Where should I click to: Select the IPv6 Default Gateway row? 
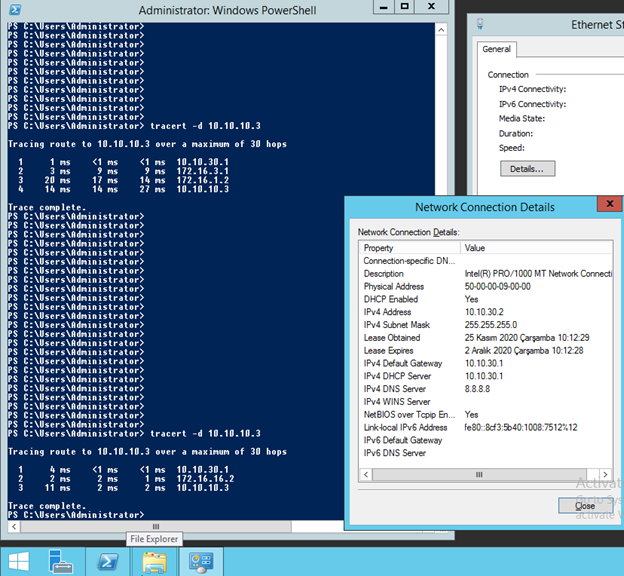coord(486,440)
